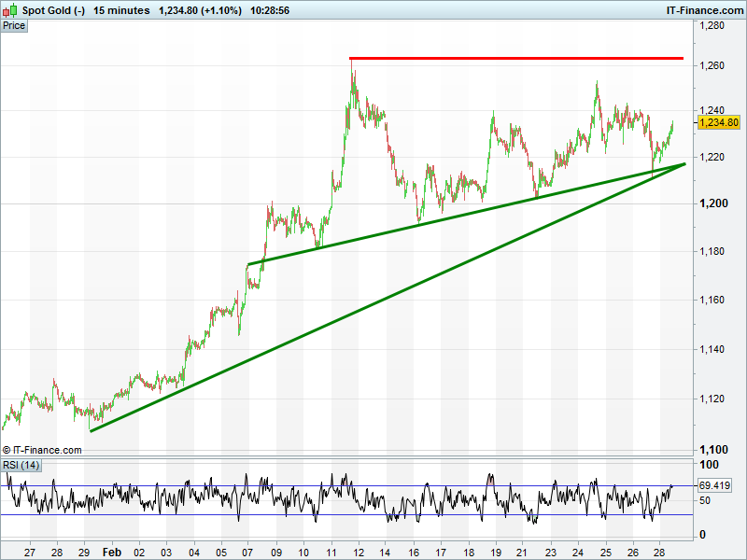The width and height of the screenshot is (747, 560).
Task: Click the 1,280 level on price axis
Action: (x=712, y=26)
